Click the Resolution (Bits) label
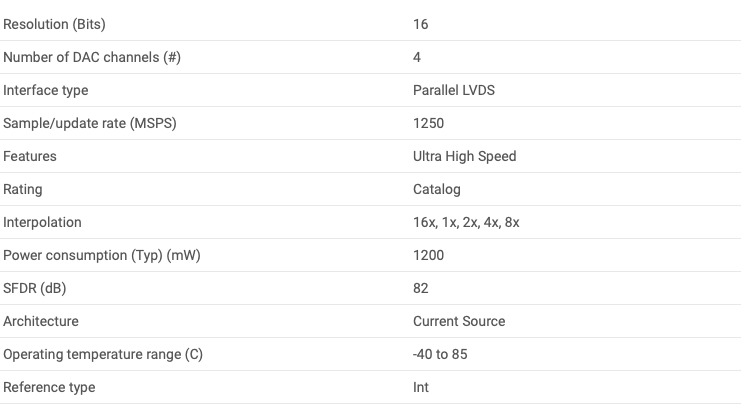The image size is (741, 409). (x=54, y=24)
